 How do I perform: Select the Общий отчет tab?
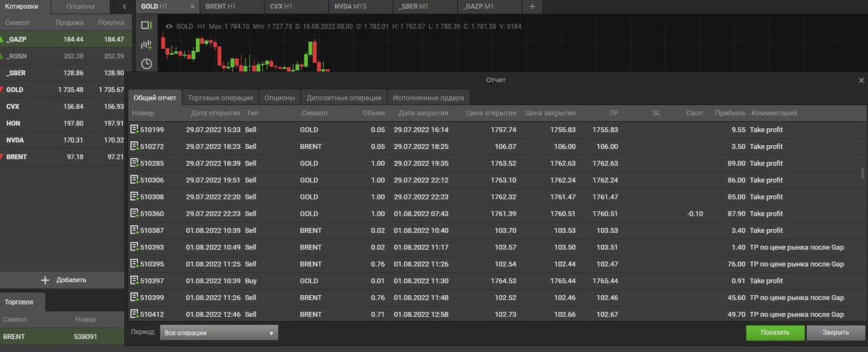(x=155, y=98)
